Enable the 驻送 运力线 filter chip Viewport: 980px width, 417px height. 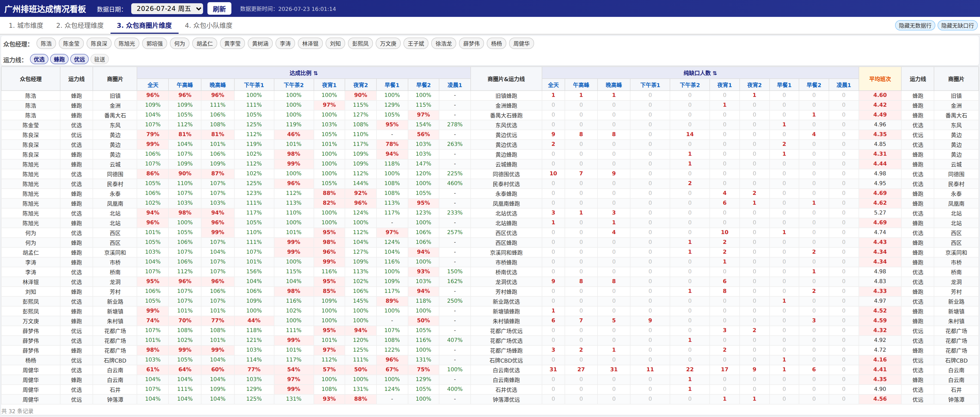(x=99, y=59)
